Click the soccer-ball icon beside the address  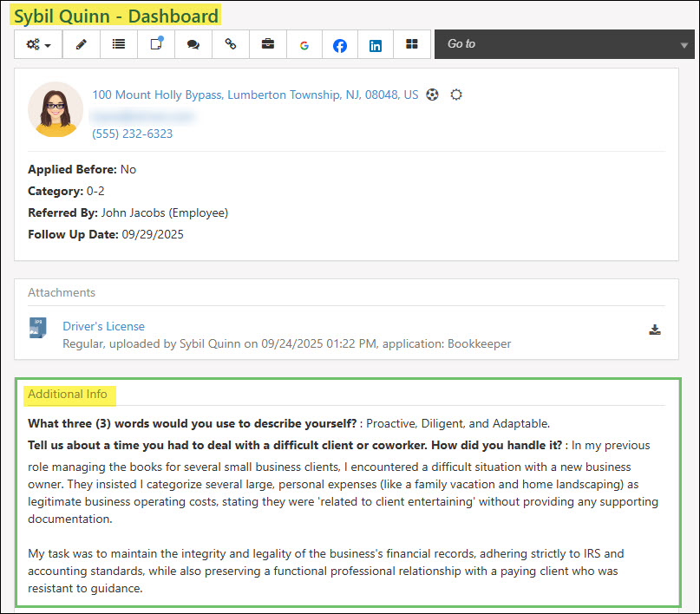tap(432, 95)
